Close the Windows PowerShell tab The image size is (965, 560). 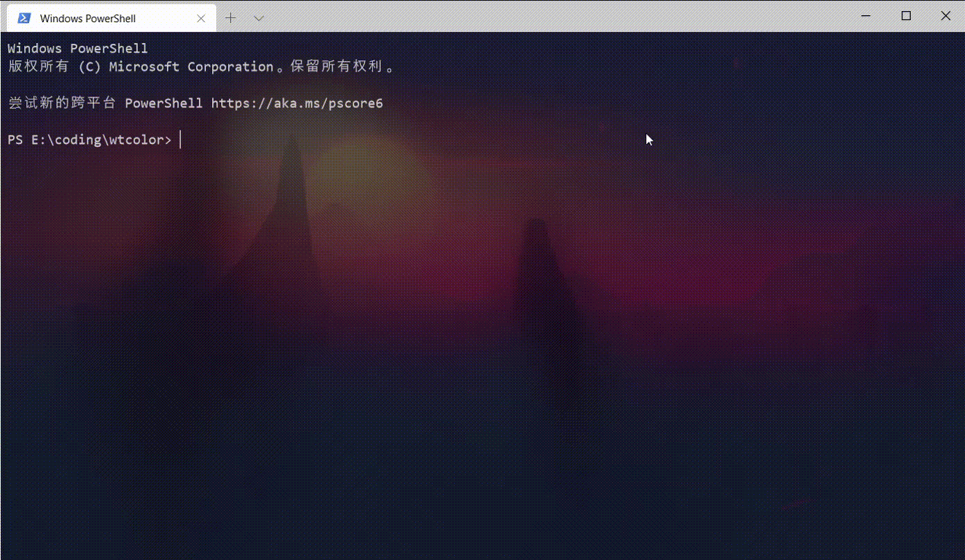coord(201,19)
